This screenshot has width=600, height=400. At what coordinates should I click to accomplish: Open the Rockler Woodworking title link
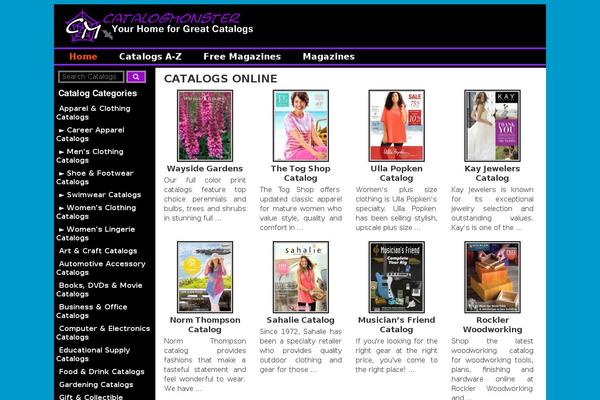[x=492, y=325]
